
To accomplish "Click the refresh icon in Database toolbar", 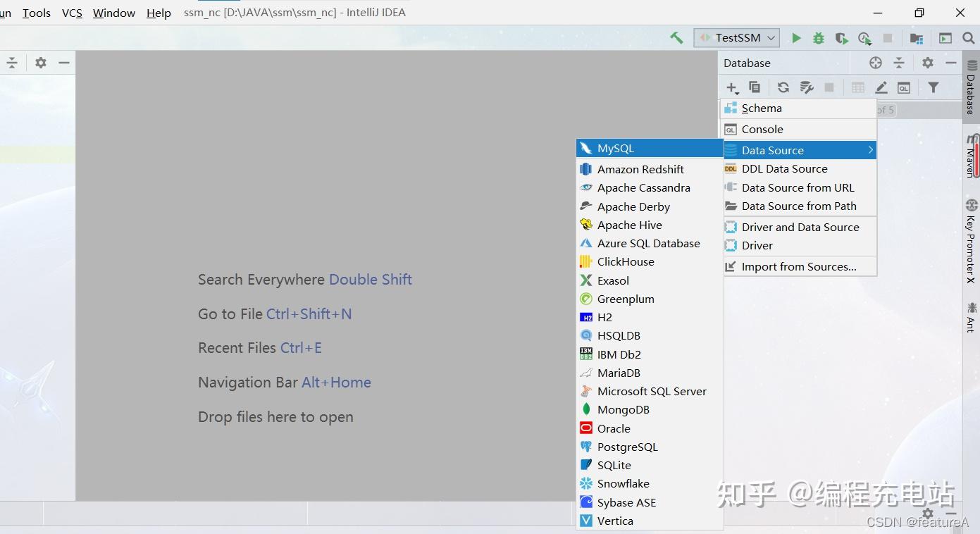I will (x=783, y=87).
